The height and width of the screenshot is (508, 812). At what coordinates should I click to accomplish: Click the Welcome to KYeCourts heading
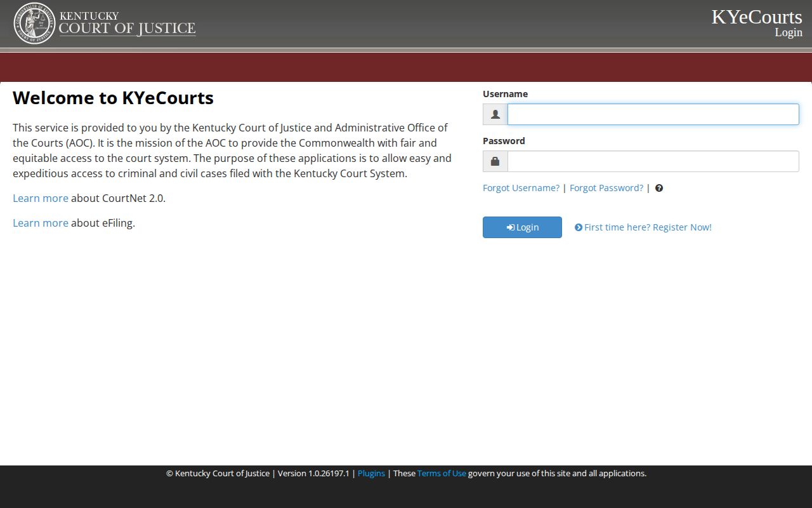113,98
